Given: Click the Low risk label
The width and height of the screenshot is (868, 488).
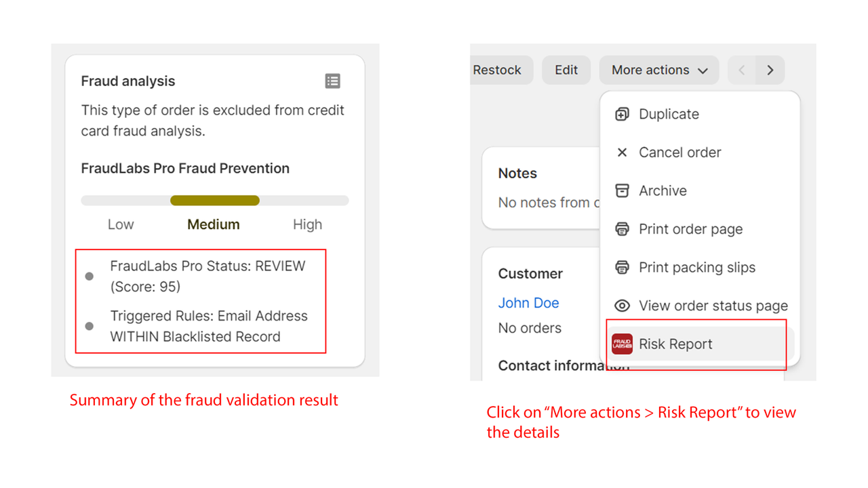Looking at the screenshot, I should point(121,224).
